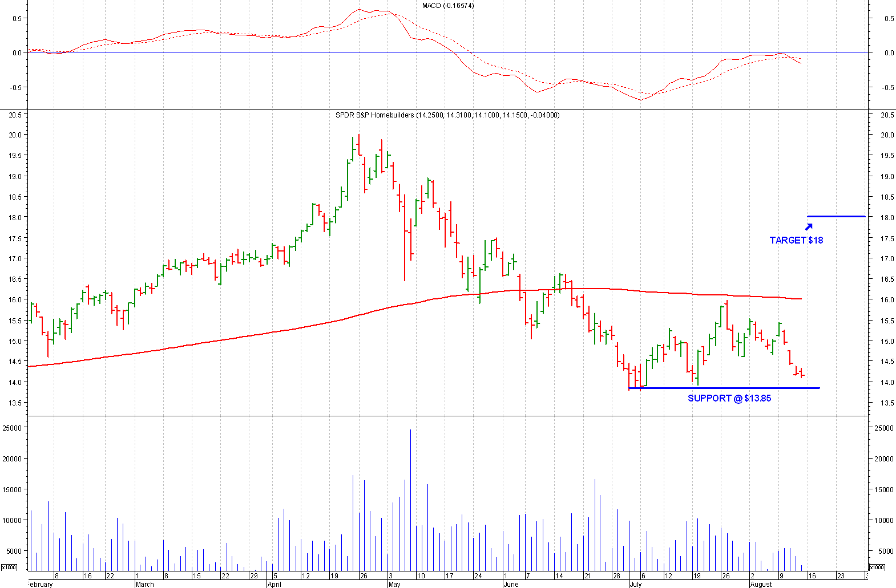896x588 pixels.
Task: Click the TARGET $18 annotation text
Action: 796,240
